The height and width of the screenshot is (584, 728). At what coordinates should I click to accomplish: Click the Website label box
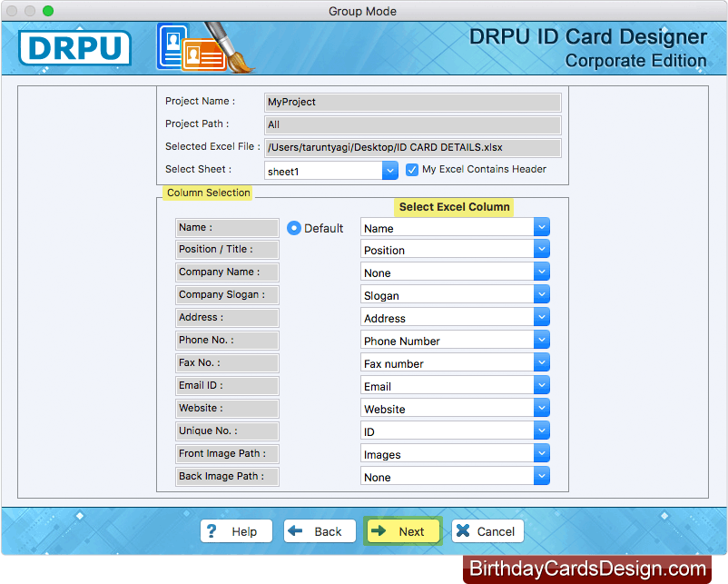point(227,409)
